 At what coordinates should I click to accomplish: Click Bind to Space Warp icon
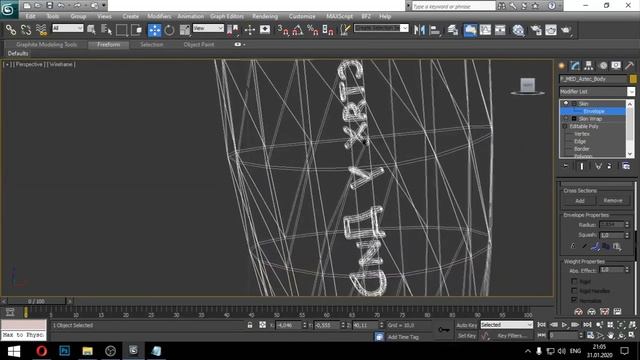point(41,30)
